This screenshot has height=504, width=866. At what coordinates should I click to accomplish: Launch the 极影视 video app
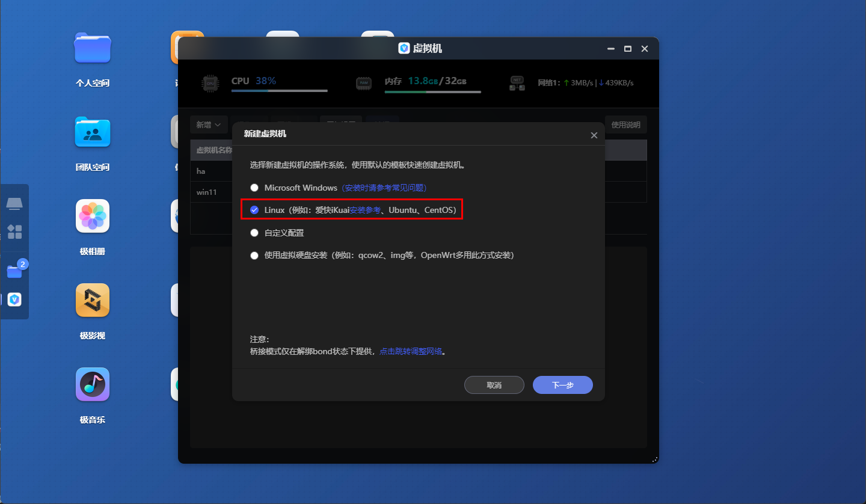tap(93, 300)
